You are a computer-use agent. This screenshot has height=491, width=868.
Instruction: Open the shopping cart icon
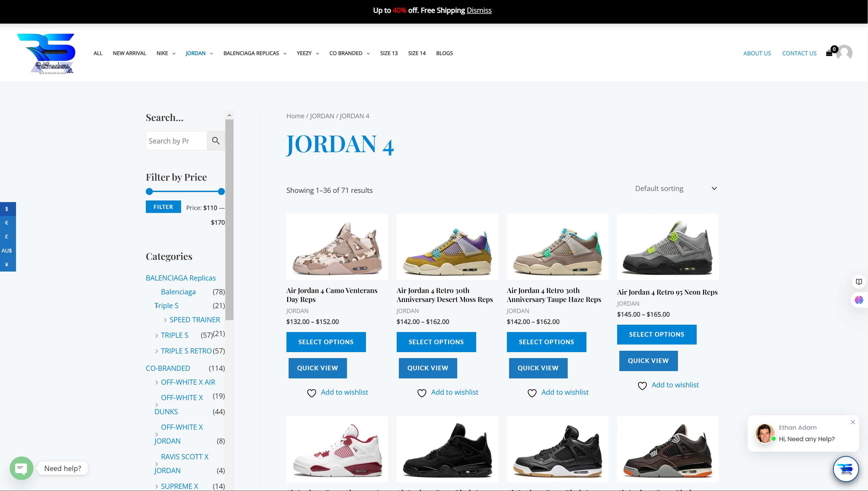pyautogui.click(x=829, y=53)
